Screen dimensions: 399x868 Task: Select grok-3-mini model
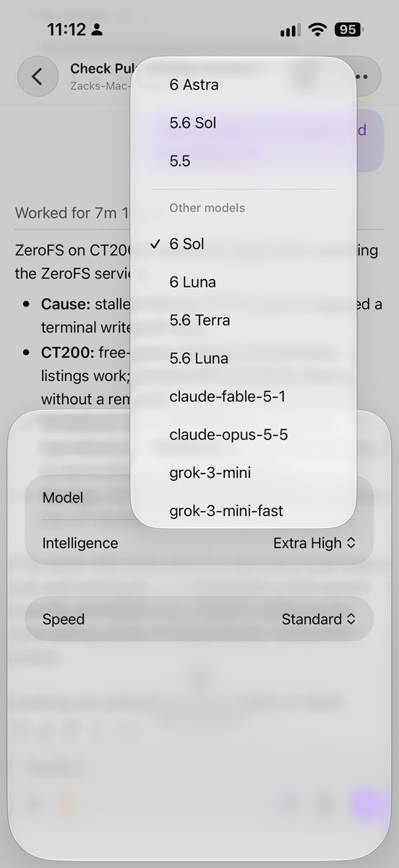pos(243,473)
